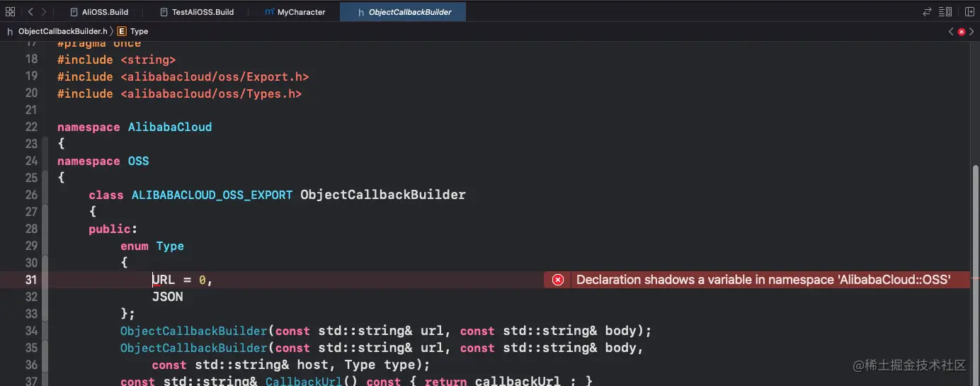Open the related items grid menu
Viewport: 980px width, 386px height.
(10, 12)
